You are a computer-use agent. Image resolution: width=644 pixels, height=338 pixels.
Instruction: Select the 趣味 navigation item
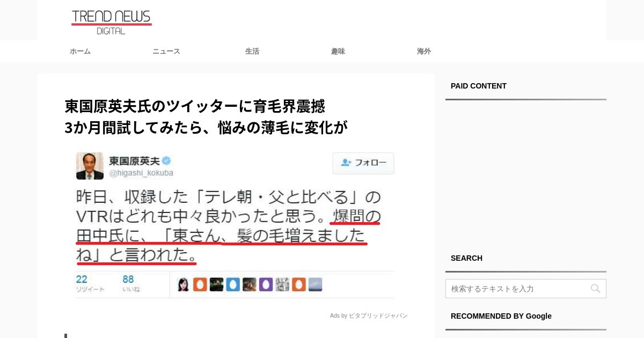pyautogui.click(x=338, y=52)
